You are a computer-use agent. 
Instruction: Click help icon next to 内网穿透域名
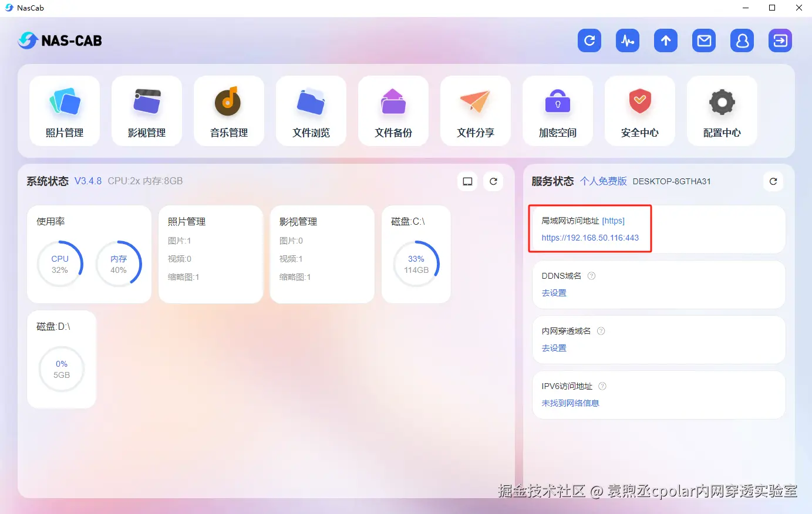601,331
